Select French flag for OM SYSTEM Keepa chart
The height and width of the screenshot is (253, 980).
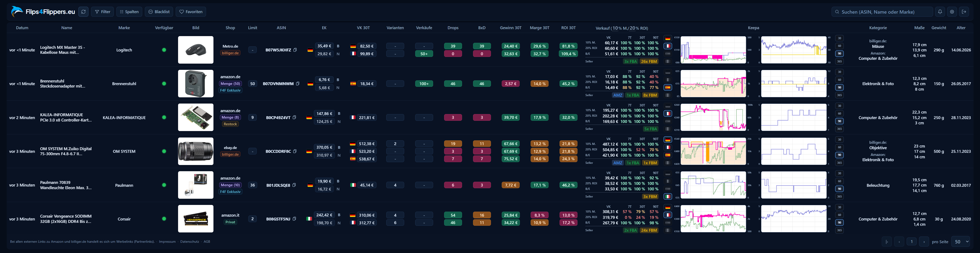coord(668,147)
